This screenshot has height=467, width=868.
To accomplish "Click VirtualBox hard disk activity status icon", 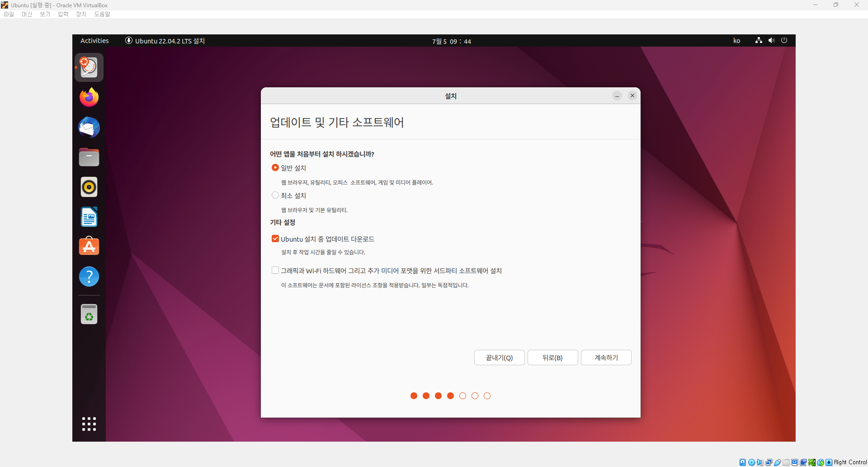I will click(x=743, y=462).
